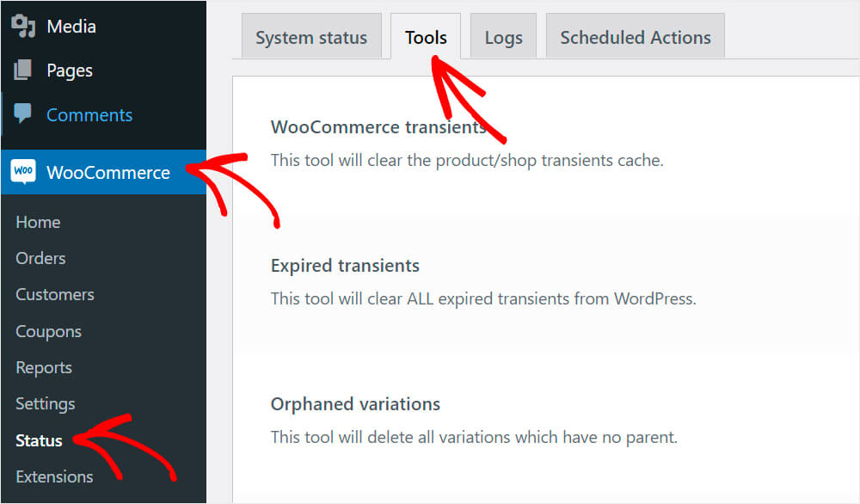Go to WooCommerce Settings

pyautogui.click(x=45, y=403)
